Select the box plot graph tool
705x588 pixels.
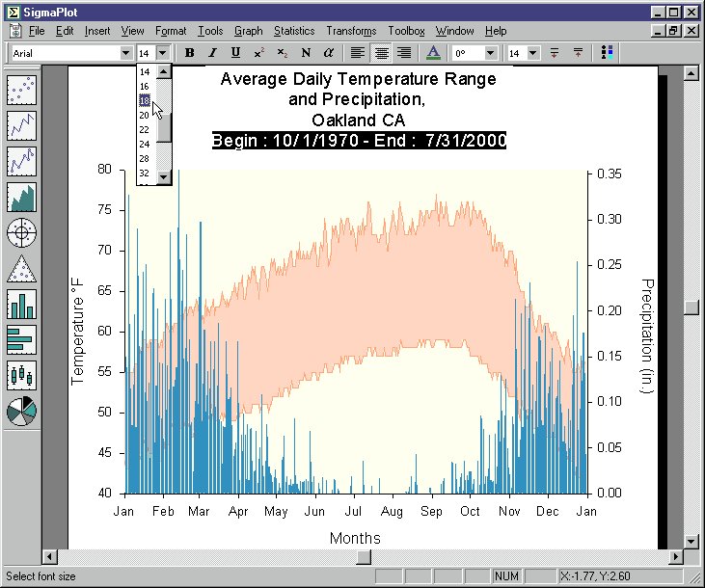[x=21, y=375]
